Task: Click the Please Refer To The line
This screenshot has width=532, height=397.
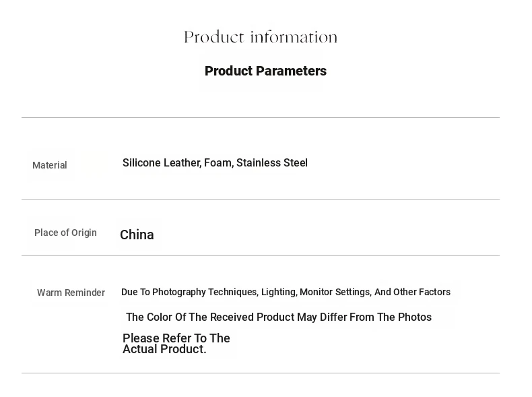Action: [x=176, y=338]
